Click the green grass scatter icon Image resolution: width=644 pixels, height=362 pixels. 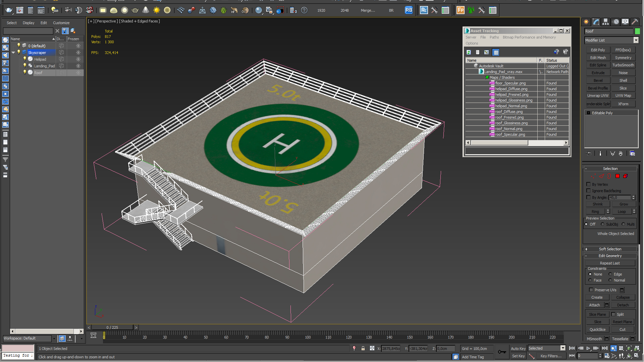(x=223, y=10)
